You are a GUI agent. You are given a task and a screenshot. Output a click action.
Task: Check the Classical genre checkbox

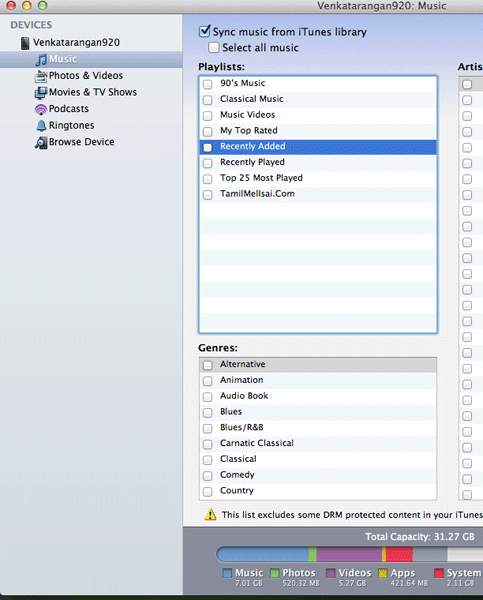click(207, 460)
